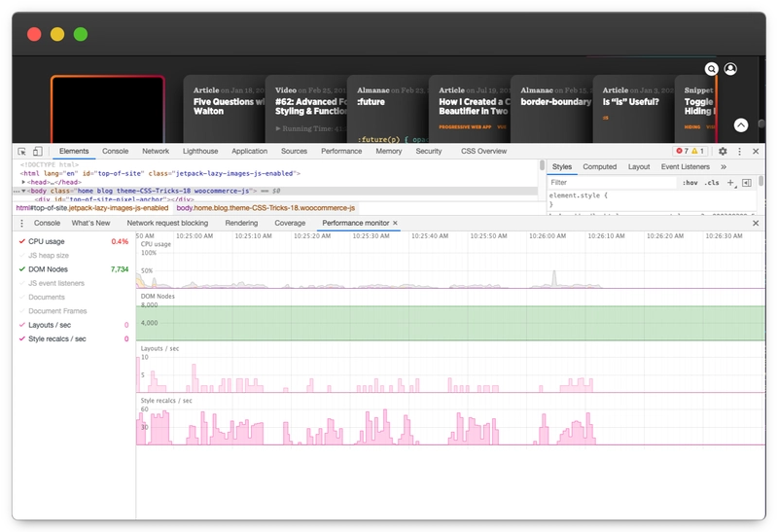Screen dimensions: 778x532
Task: Open the Performance tab
Action: pos(341,152)
